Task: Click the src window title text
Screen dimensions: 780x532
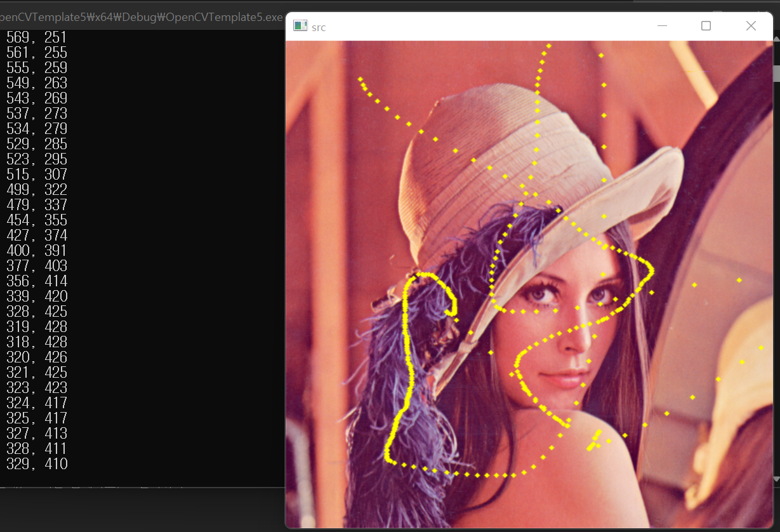Action: (319, 27)
